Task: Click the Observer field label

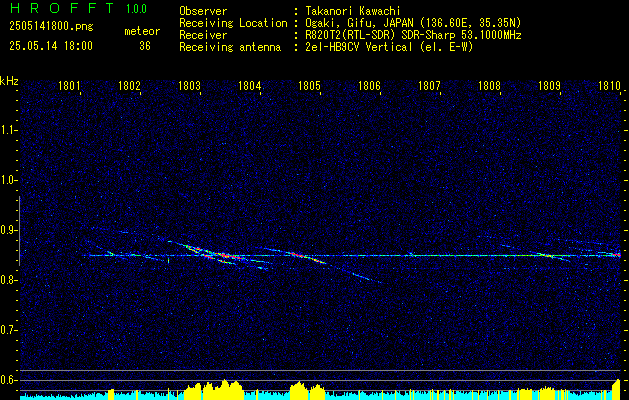Action: click(203, 11)
